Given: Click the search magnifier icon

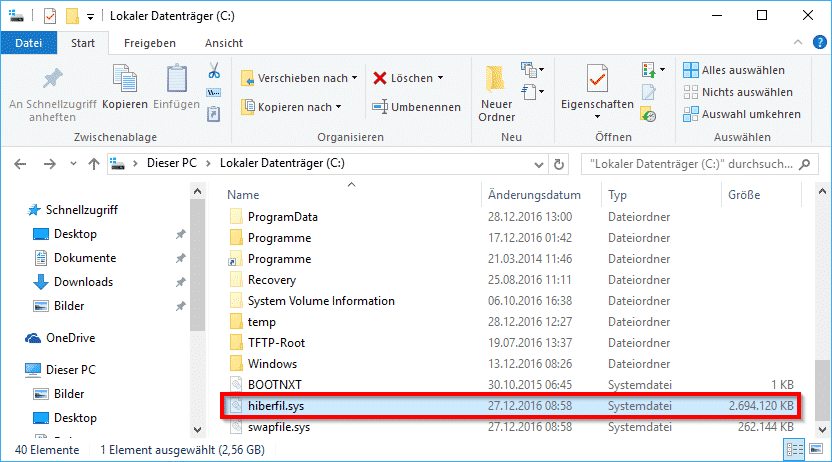Looking at the screenshot, I should click(x=805, y=164).
